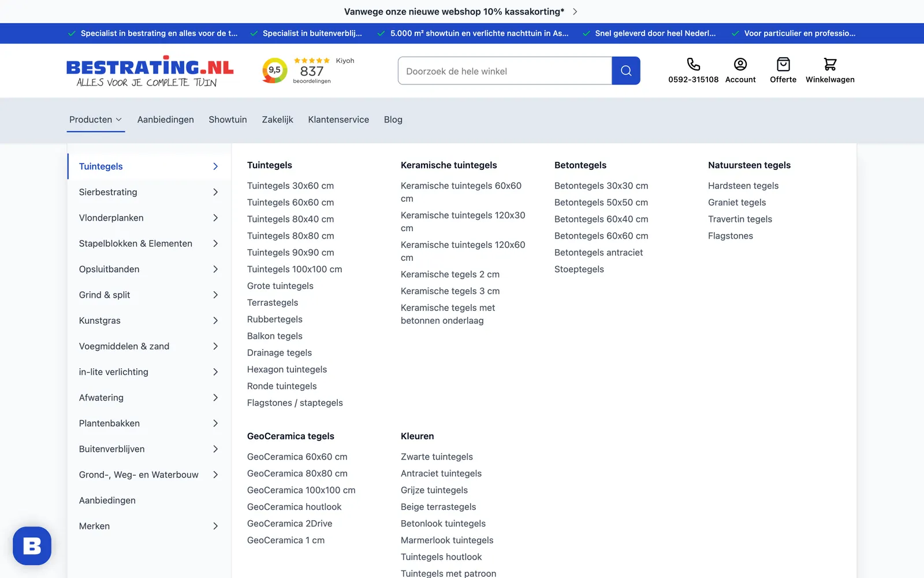924x578 pixels.
Task: Select Buitenverblijven category in sidebar
Action: (x=149, y=449)
